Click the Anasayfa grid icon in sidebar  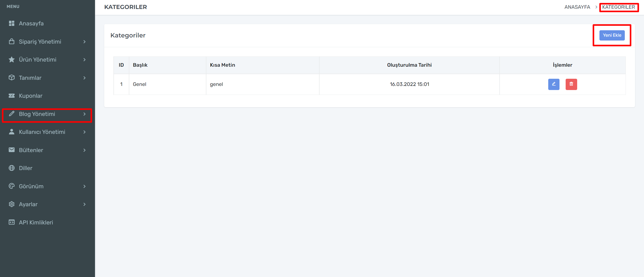(12, 23)
